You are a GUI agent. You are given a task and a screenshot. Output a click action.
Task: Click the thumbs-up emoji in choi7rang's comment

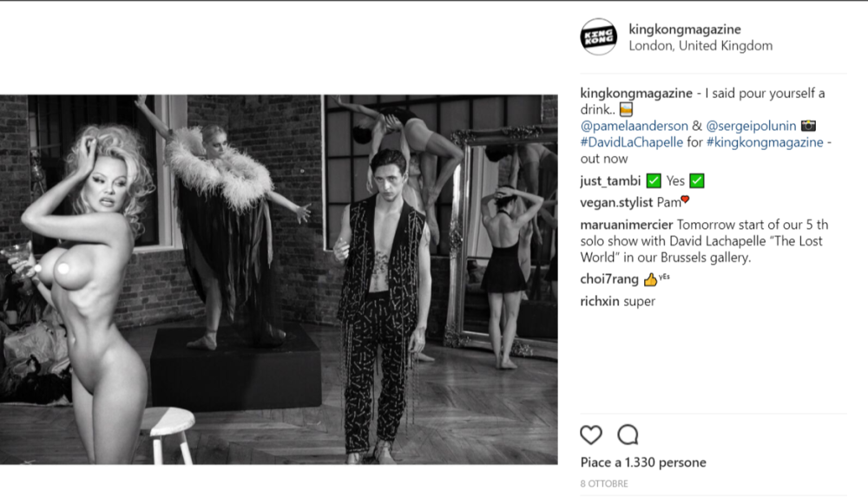tap(650, 279)
